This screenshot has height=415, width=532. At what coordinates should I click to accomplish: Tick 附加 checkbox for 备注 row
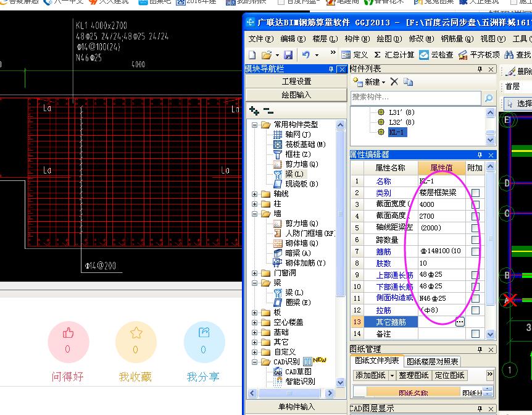475,334
